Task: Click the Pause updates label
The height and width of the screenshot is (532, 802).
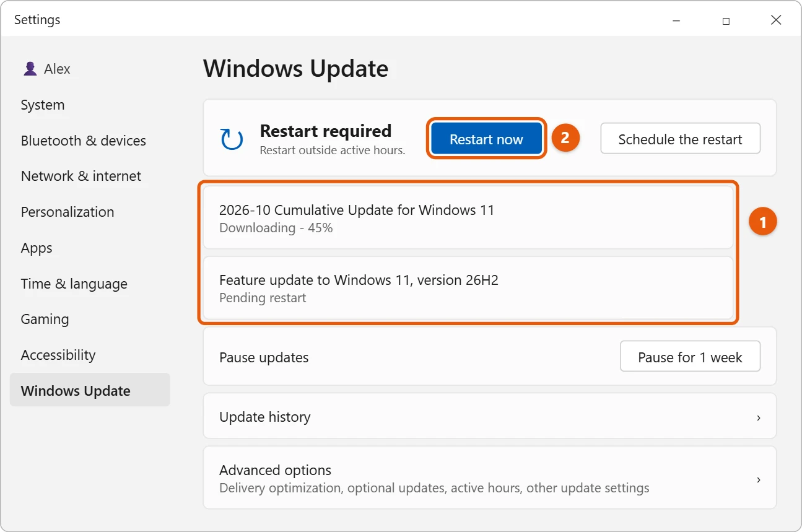Action: tap(264, 358)
